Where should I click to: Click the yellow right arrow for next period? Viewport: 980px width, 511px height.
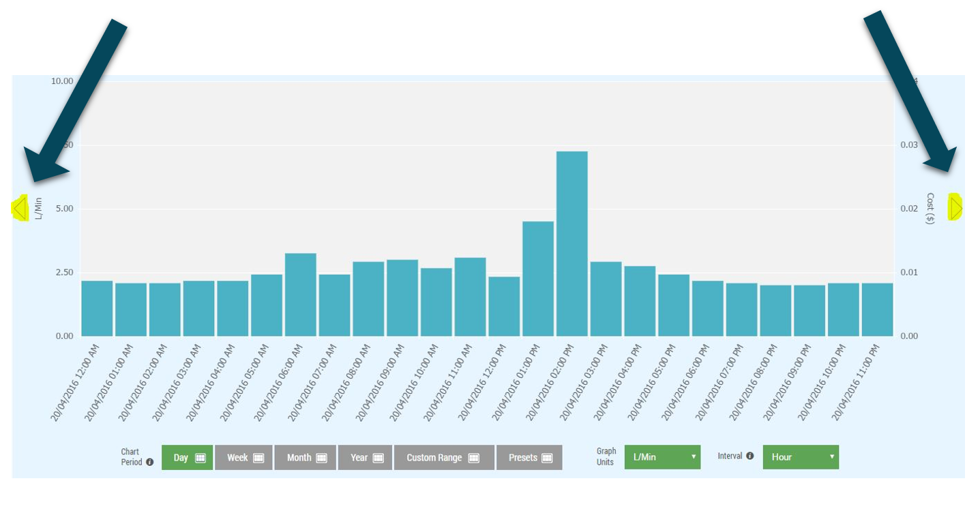955,207
